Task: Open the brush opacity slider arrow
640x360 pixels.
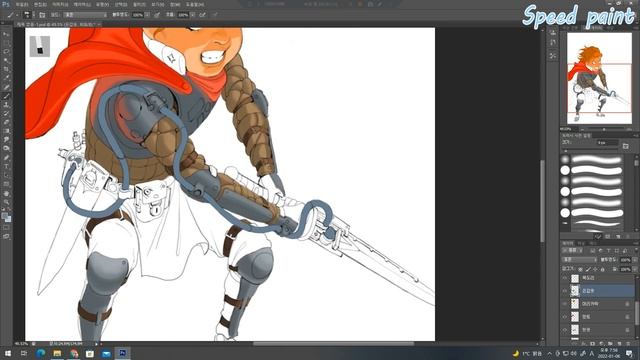Action: (x=147, y=15)
